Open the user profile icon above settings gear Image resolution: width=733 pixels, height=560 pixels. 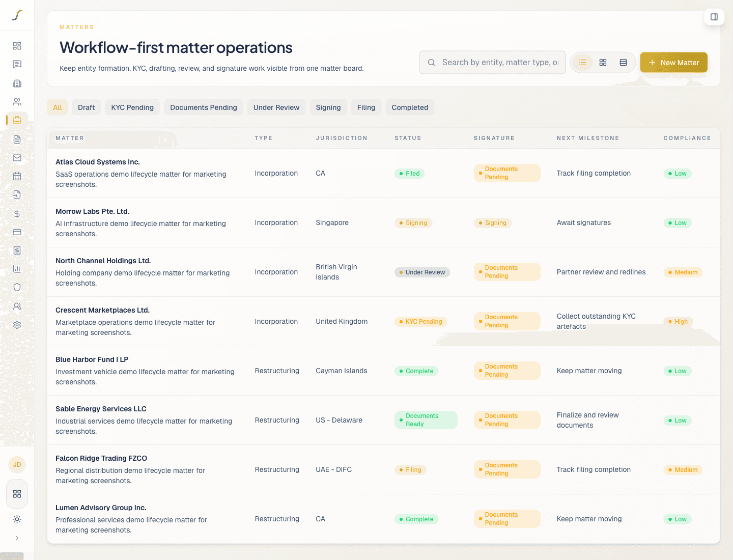click(17, 306)
